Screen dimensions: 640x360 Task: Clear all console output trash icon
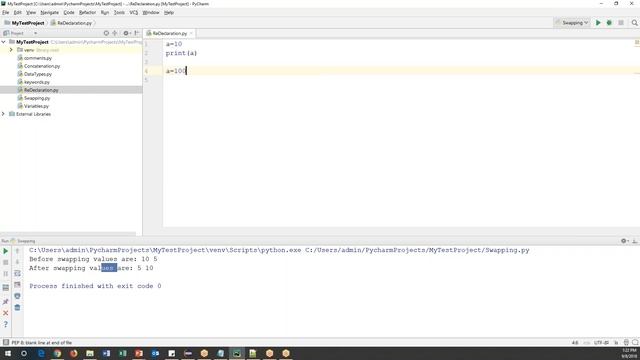(x=17, y=307)
